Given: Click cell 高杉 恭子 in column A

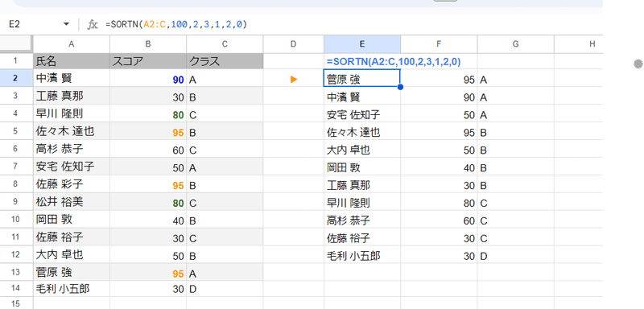Looking at the screenshot, I should (x=72, y=149).
